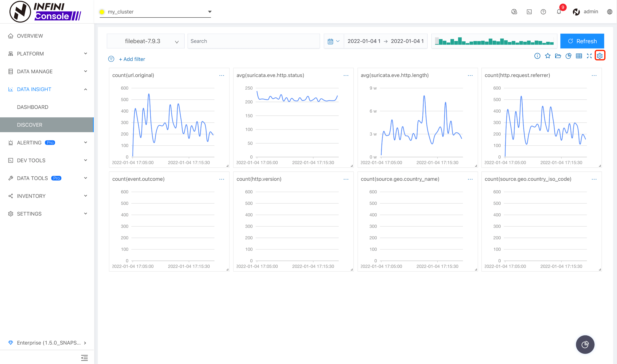Open the calendar quick range dropdown
Viewport: 617px width, 364px height.
tap(334, 41)
